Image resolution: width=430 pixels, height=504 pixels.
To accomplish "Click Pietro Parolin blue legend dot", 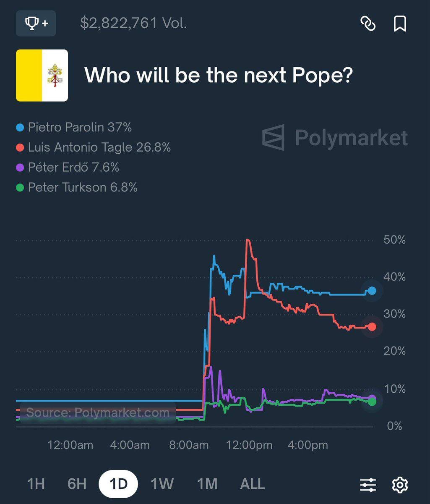I will 20,127.
